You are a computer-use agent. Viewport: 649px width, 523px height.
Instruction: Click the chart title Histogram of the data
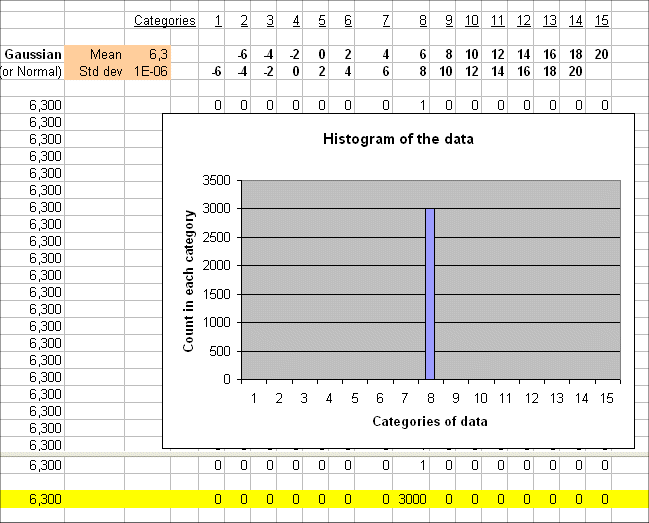398,139
